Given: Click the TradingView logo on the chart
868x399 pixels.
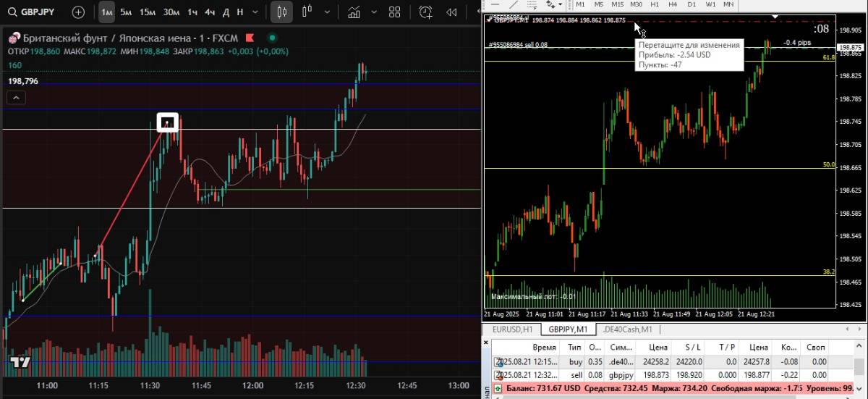Looking at the screenshot, I should pos(20,362).
